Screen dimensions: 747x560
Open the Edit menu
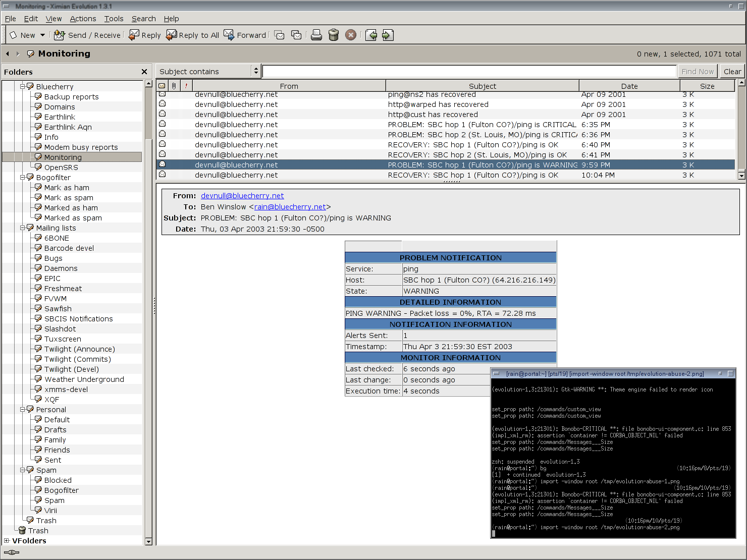31,19
